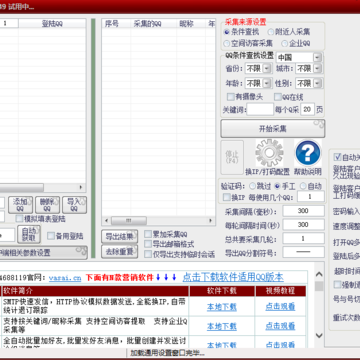Viewport: 360px width, 360px height.
Task: Click the 开始采集 button
Action: [273, 129]
